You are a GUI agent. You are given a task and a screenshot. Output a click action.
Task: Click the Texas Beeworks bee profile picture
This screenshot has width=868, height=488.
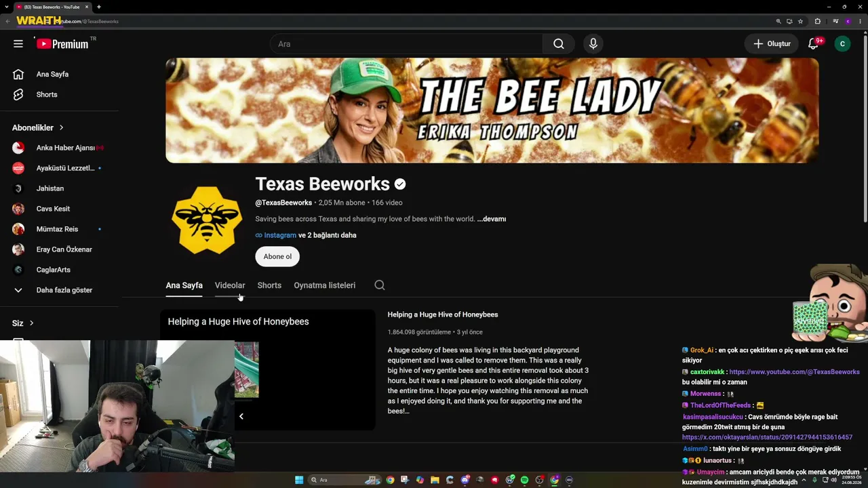click(x=207, y=220)
